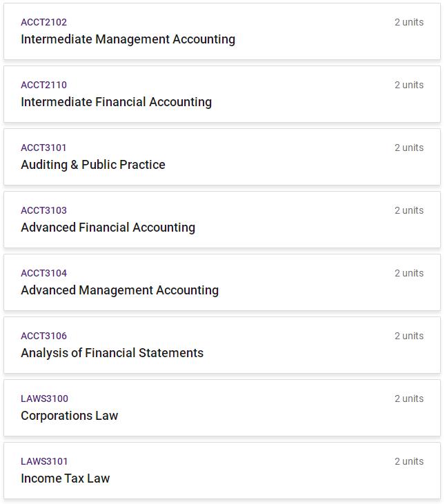This screenshot has height=504, width=445.
Task: Open ACCT3101 course code link
Action: [43, 148]
